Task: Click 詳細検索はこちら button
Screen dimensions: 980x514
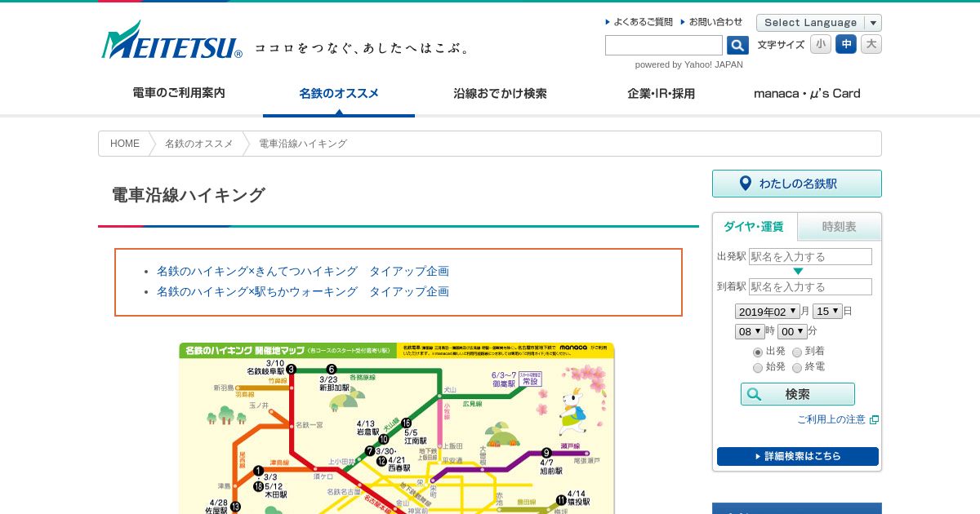Action: click(x=798, y=456)
